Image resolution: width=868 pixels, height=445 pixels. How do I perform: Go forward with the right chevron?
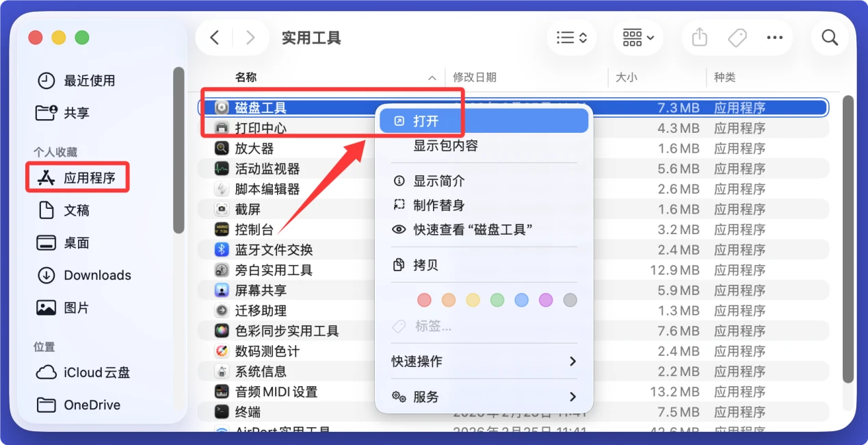click(x=250, y=38)
